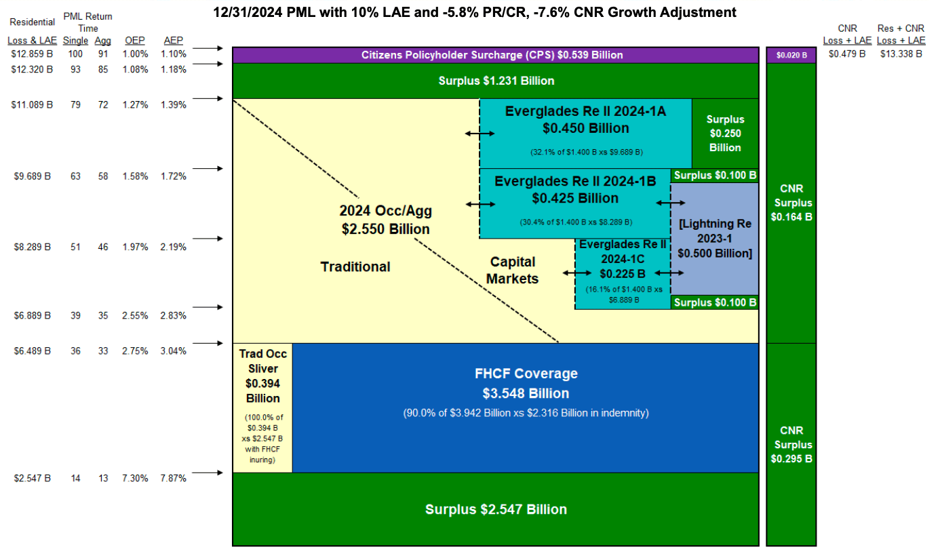This screenshot has height=560, width=940.
Task: Click the PML Return Time header
Action: pyautogui.click(x=87, y=22)
